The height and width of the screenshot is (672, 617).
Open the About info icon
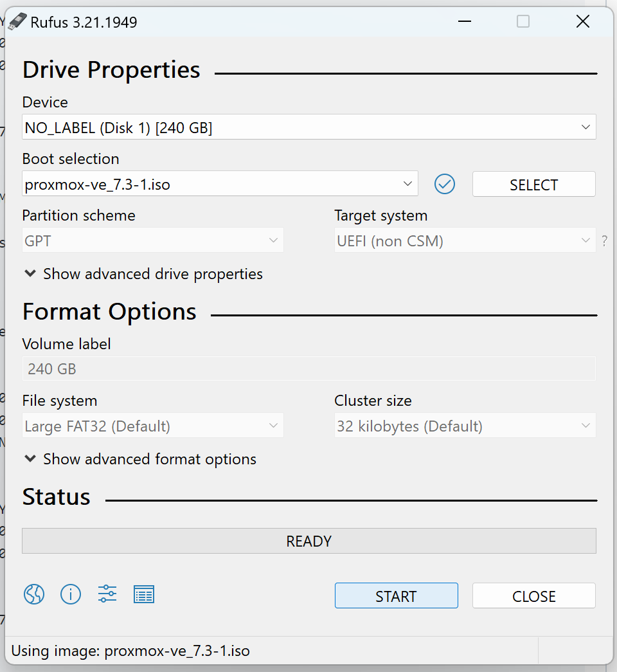tap(71, 594)
